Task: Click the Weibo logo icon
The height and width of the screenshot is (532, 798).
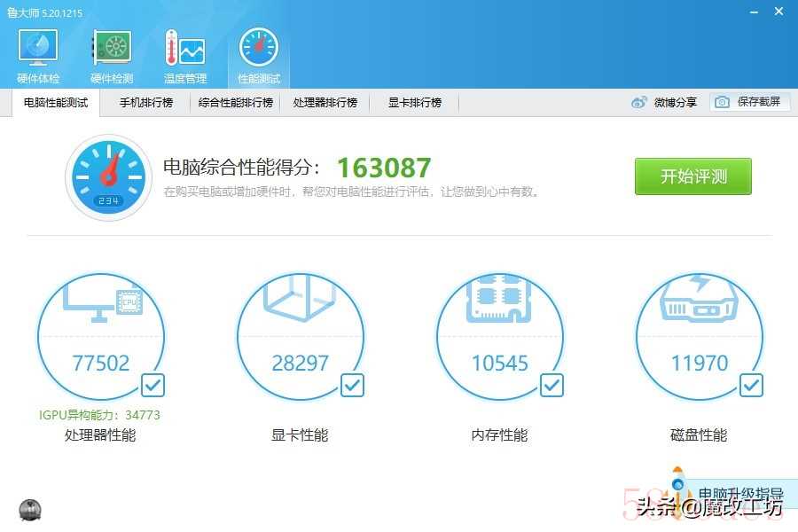Action: (638, 102)
